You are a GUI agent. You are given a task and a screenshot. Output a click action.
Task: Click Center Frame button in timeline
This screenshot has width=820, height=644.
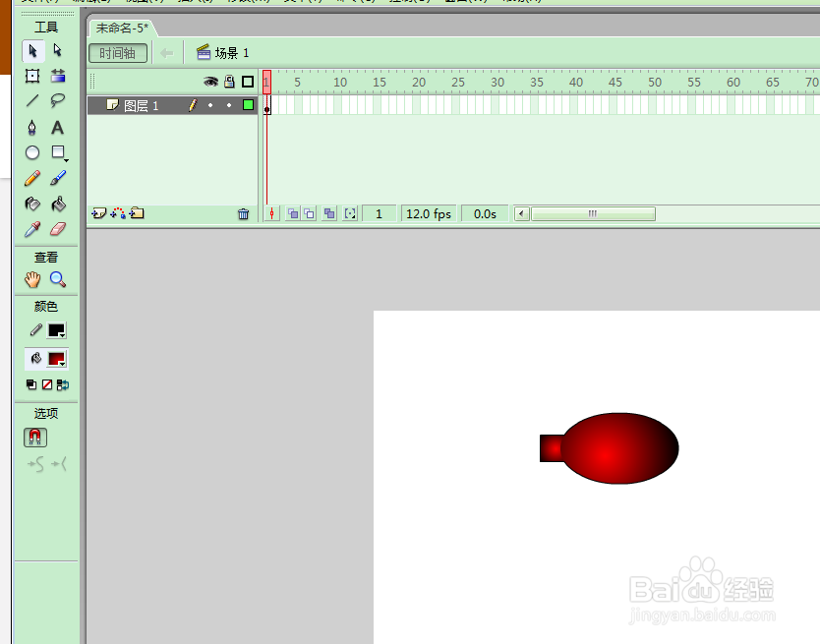coord(272,213)
